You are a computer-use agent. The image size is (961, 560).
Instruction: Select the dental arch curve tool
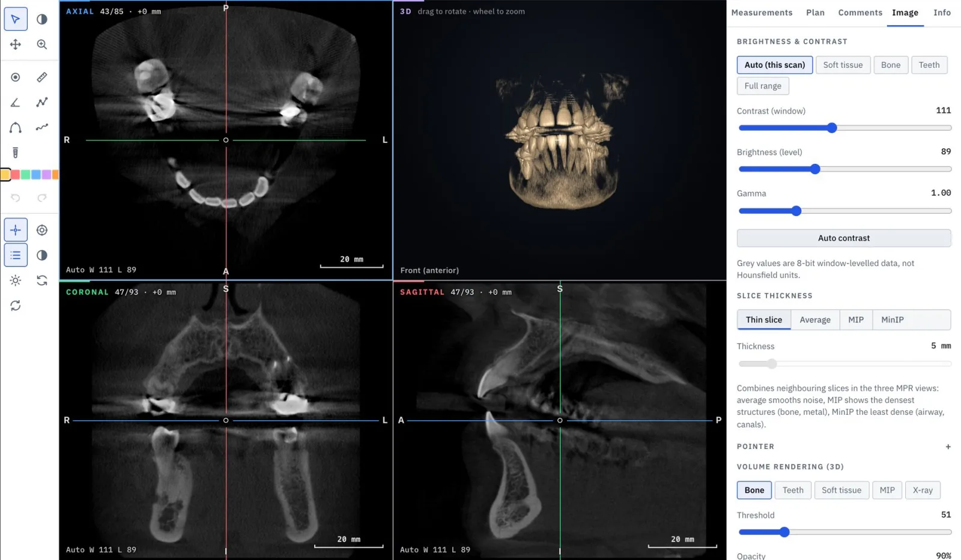[16, 128]
